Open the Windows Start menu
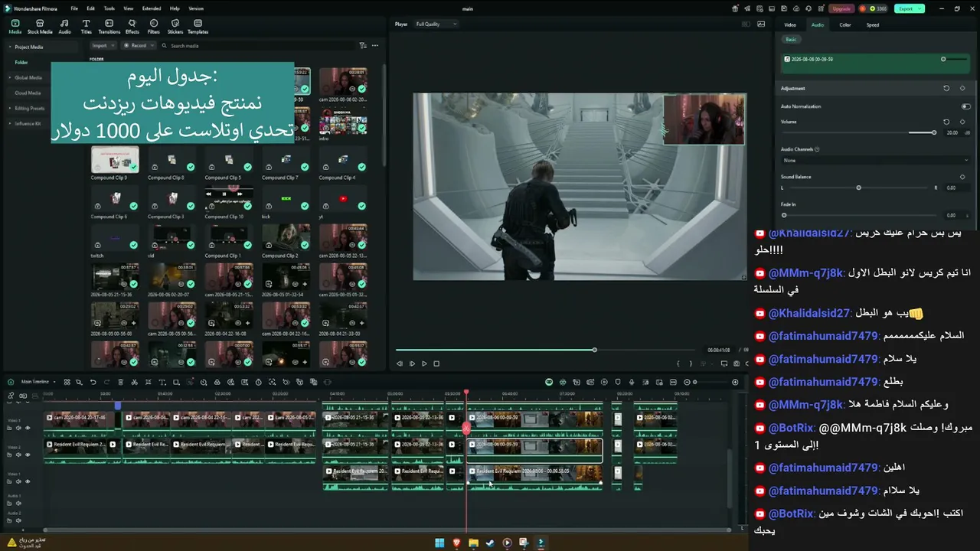This screenshot has width=980, height=551. pos(439,543)
